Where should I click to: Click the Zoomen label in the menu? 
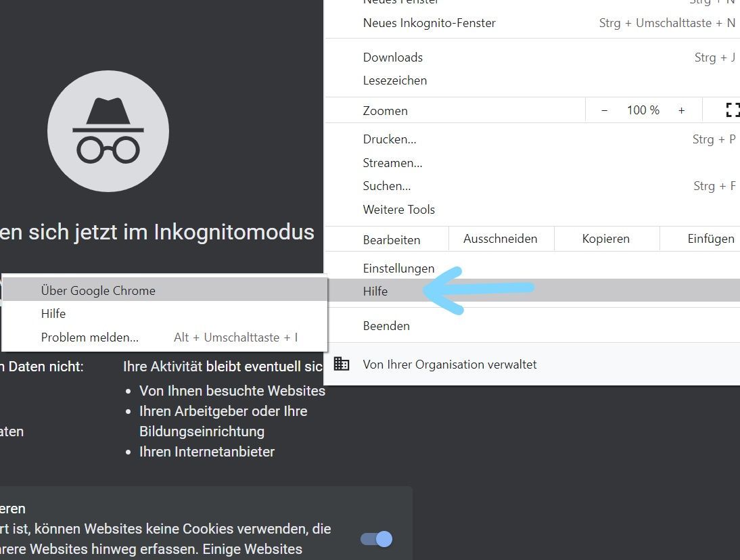click(x=385, y=111)
